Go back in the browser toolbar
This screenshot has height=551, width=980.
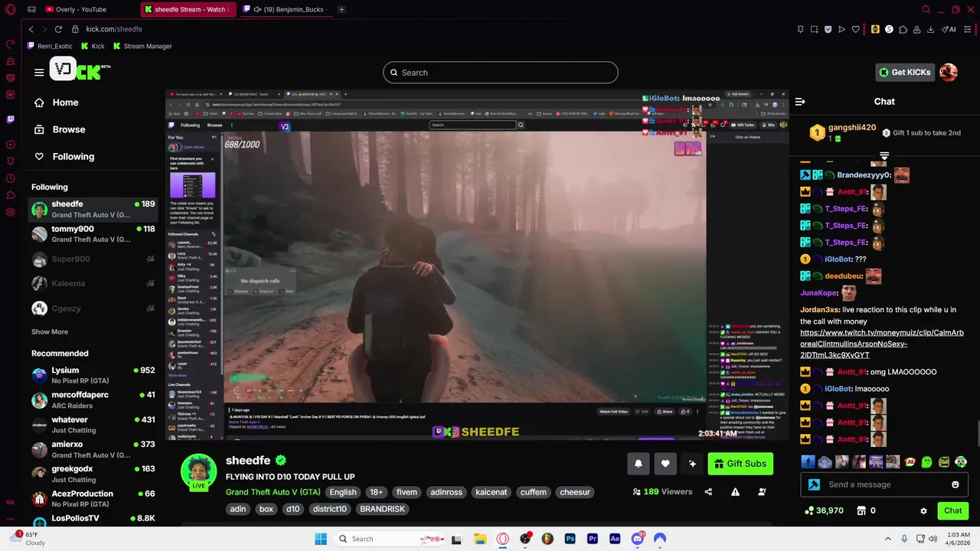tap(31, 29)
